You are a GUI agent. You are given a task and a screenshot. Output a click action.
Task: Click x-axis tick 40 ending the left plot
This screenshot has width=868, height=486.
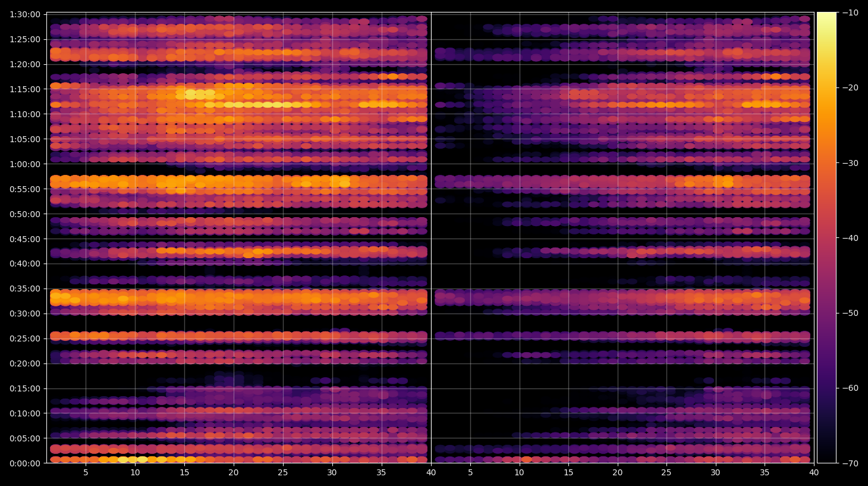[430, 473]
